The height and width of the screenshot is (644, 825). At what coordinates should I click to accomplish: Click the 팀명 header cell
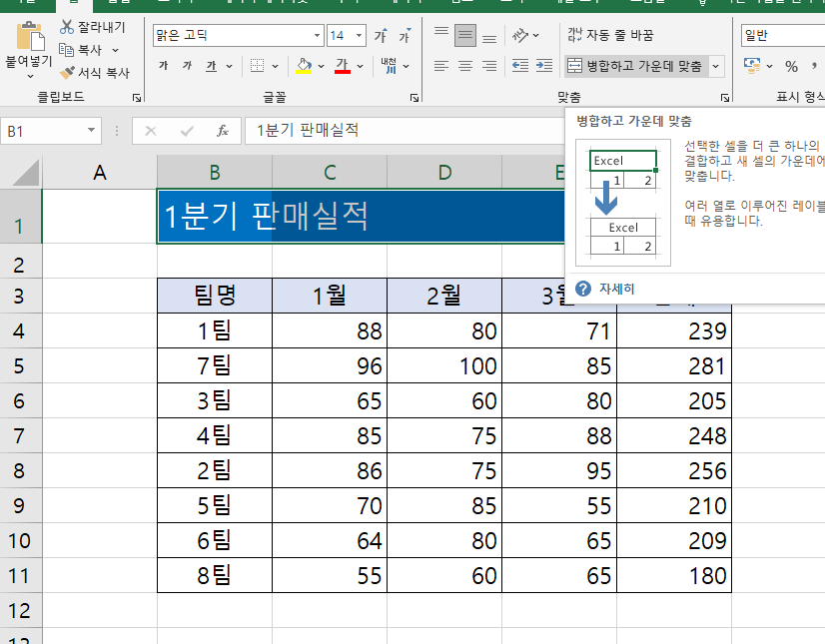click(x=215, y=296)
